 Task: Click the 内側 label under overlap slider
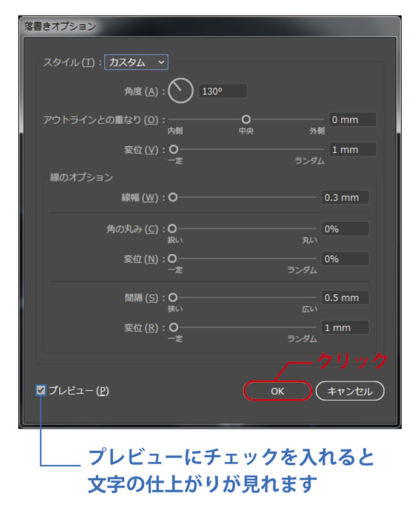pos(175,130)
